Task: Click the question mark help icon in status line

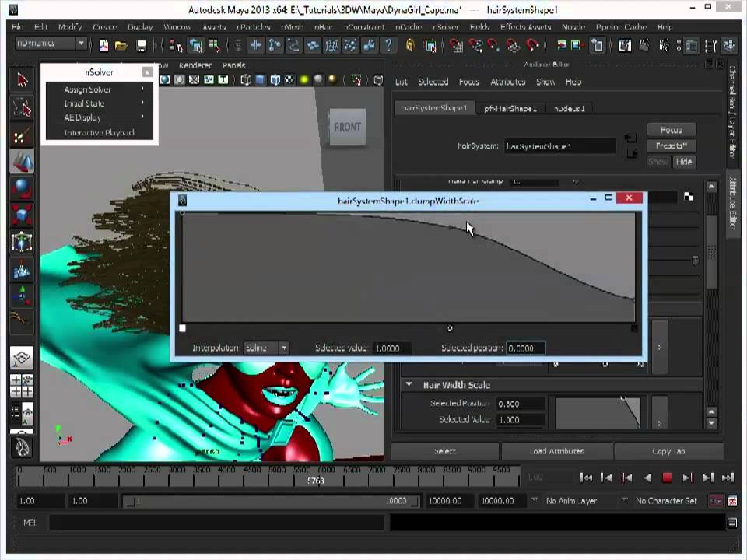Action: 388,45
